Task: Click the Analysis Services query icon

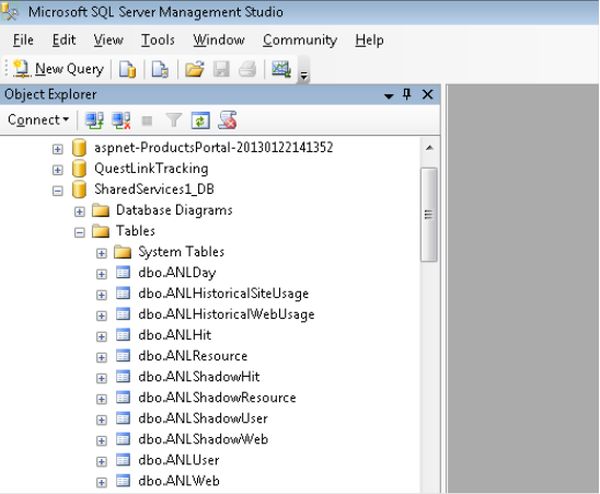Action: pyautogui.click(x=160, y=69)
